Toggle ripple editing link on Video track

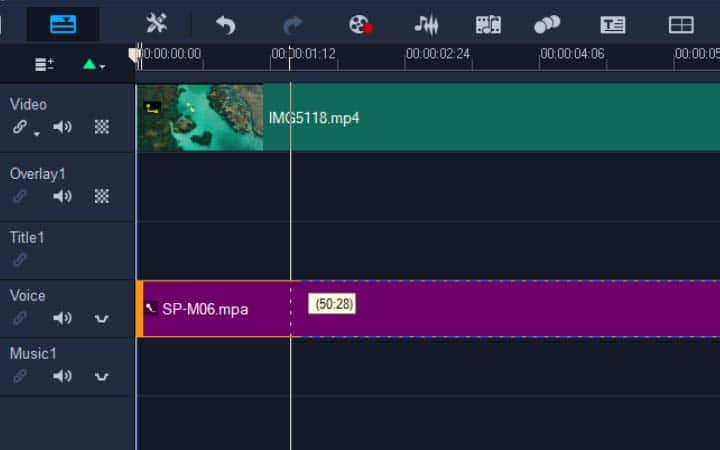tap(20, 126)
